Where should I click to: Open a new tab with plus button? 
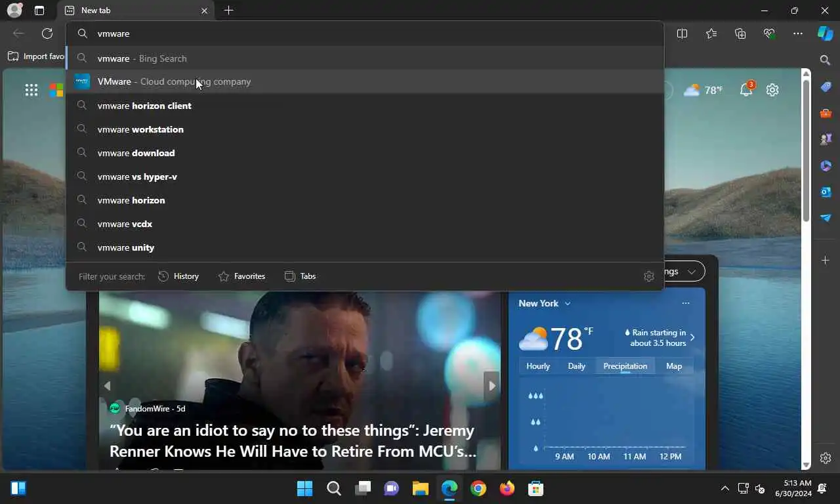coord(228,10)
